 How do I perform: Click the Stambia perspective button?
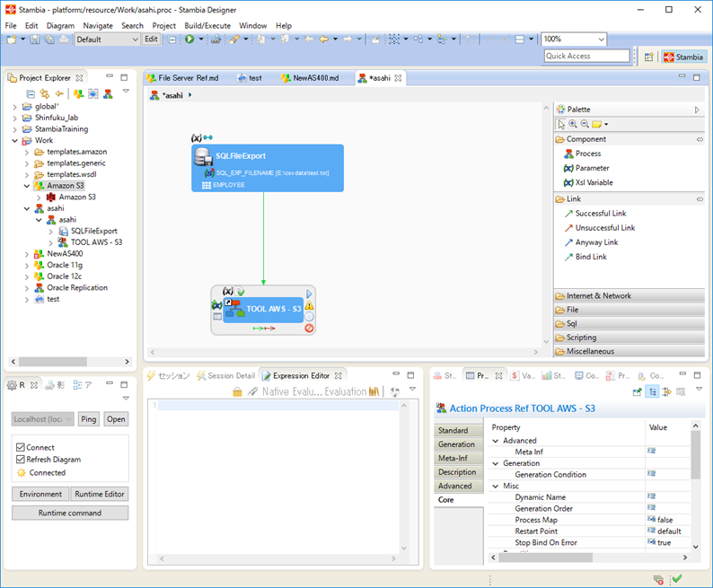tap(684, 57)
